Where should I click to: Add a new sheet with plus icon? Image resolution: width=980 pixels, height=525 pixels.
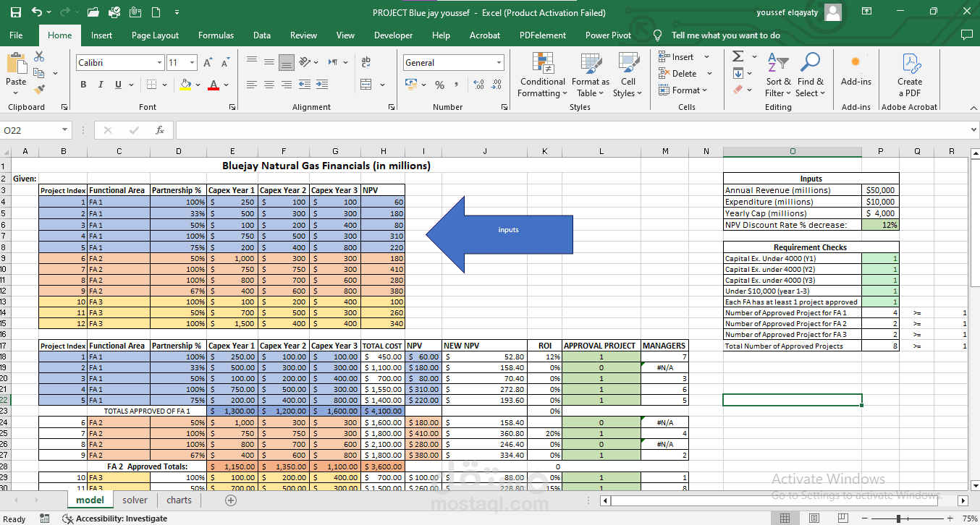click(x=231, y=500)
